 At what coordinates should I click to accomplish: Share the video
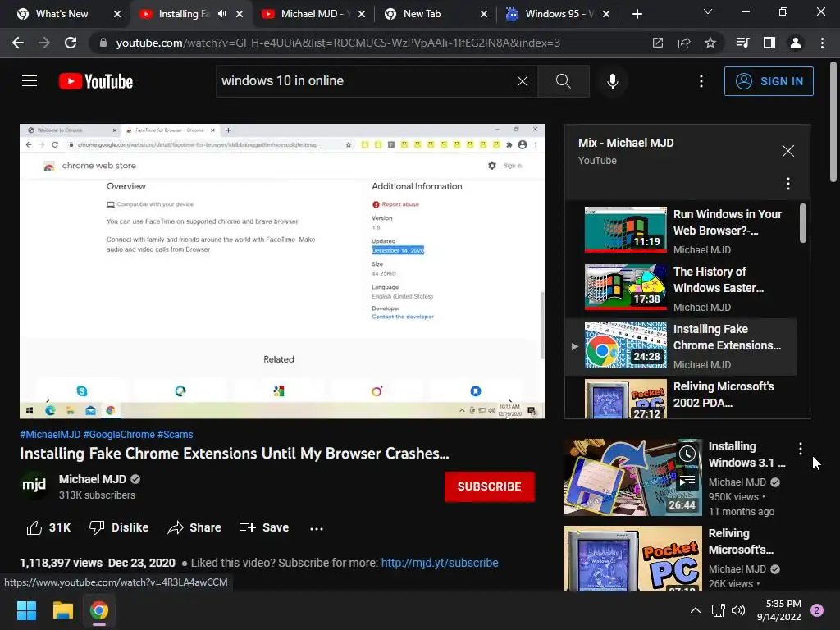tap(194, 527)
